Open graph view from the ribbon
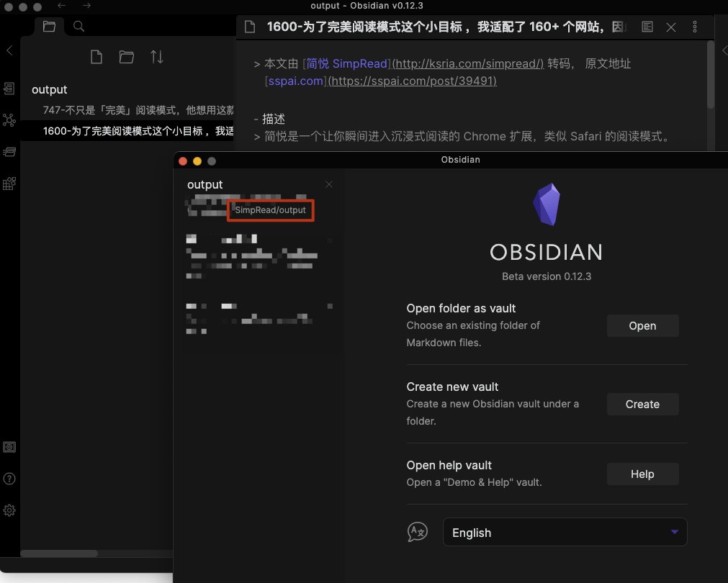 [9, 120]
